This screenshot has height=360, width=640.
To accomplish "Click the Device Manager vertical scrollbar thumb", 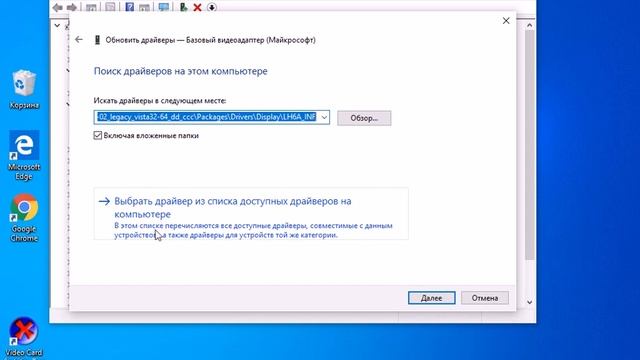I will [529, 145].
